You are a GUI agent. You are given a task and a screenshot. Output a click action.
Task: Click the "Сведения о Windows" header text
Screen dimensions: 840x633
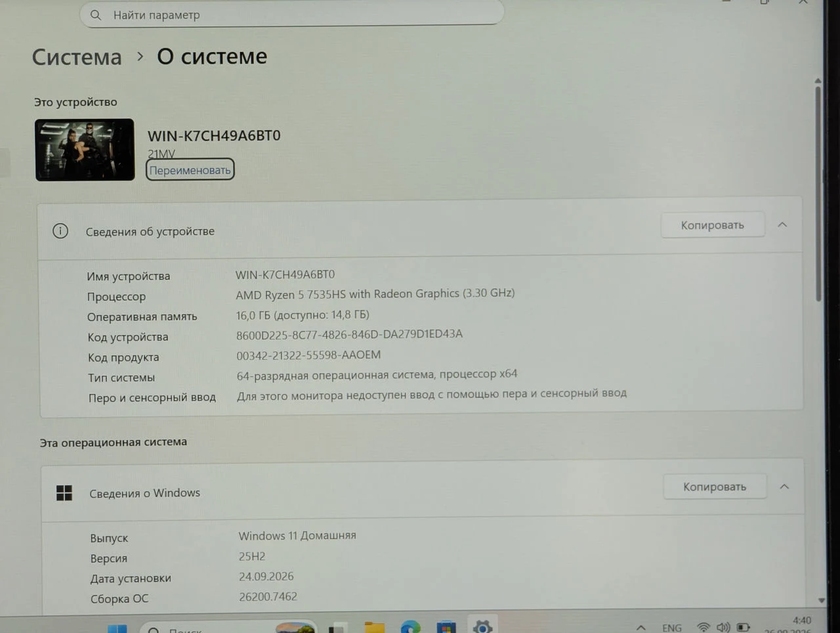pyautogui.click(x=145, y=493)
